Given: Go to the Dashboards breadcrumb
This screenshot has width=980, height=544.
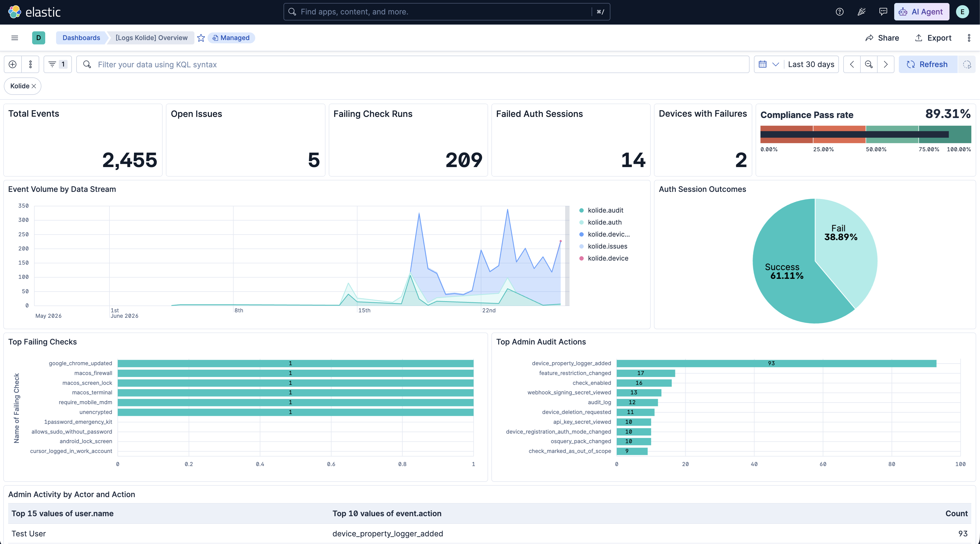Looking at the screenshot, I should coord(81,38).
